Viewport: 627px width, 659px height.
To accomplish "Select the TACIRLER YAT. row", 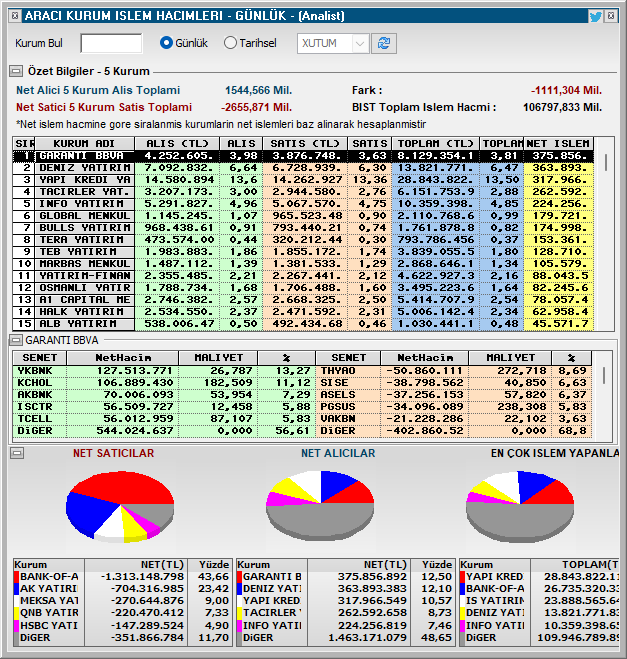I will pyautogui.click(x=303, y=192).
